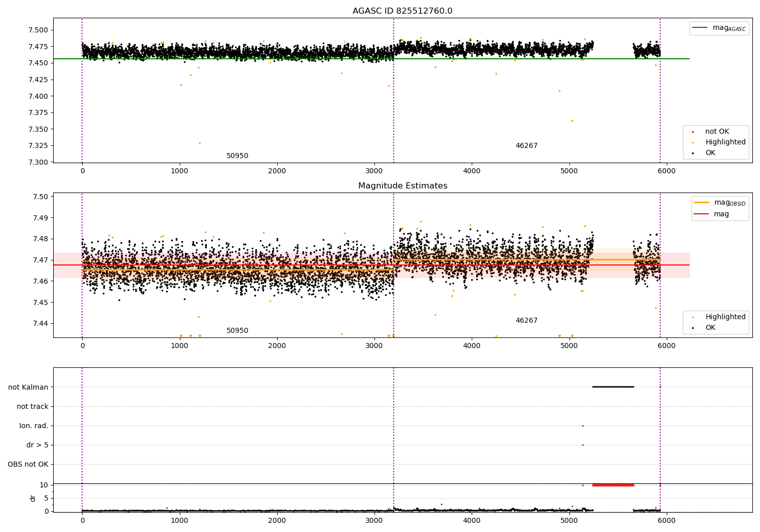Click the 'AGASC ID 825512760.0' plot title
Image resolution: width=760 pixels, height=532 pixels.
click(x=402, y=11)
